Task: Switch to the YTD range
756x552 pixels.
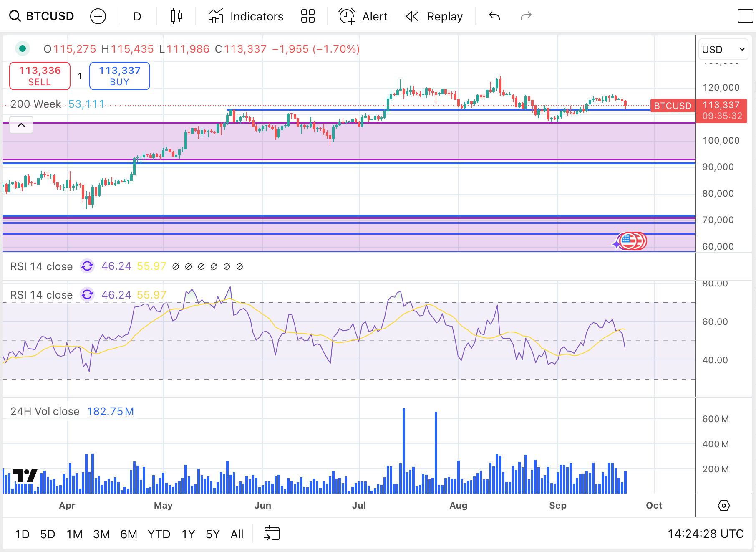Action: tap(159, 534)
